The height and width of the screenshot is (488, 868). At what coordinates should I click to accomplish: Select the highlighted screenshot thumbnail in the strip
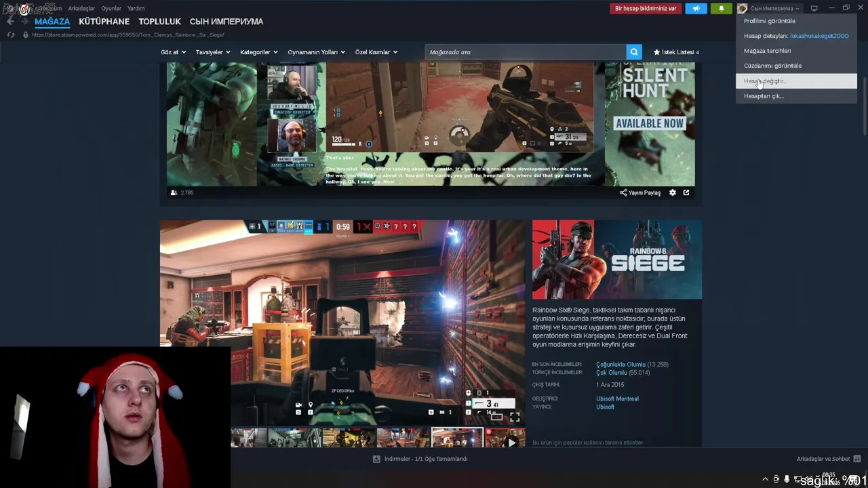pyautogui.click(x=457, y=438)
